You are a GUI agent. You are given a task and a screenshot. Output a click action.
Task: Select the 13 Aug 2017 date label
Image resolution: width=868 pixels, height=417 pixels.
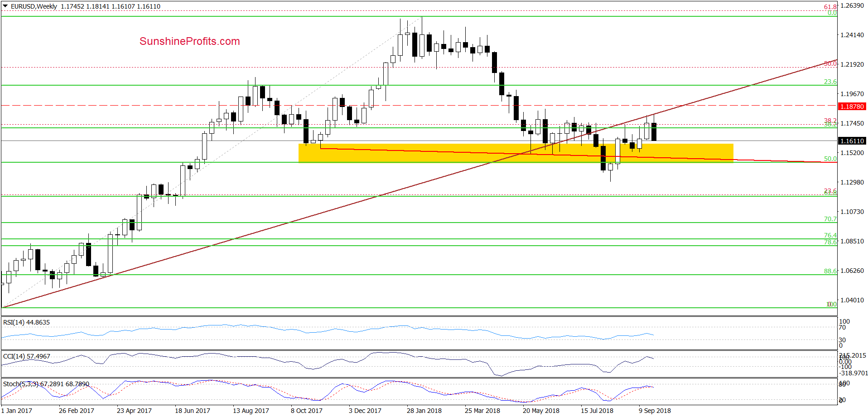(x=251, y=411)
